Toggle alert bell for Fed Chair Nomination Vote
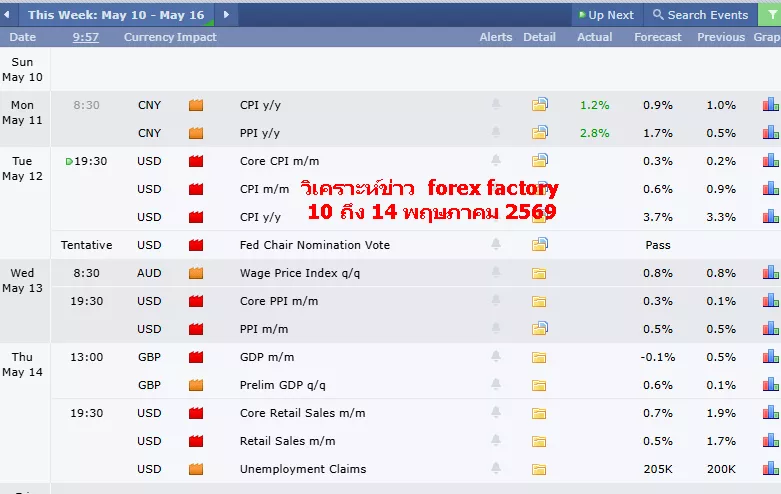The width and height of the screenshot is (781, 494). pyautogui.click(x=496, y=245)
